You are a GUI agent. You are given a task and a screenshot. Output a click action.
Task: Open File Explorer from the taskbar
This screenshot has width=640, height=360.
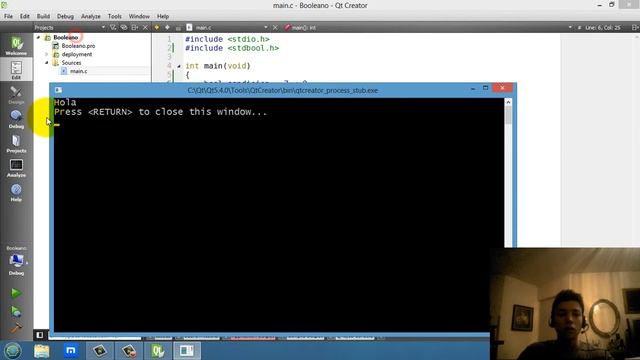pyautogui.click(x=42, y=351)
